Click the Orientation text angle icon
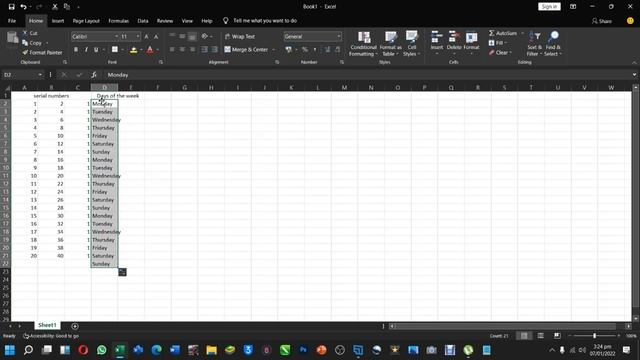The width and height of the screenshot is (640, 360). click(x=205, y=36)
